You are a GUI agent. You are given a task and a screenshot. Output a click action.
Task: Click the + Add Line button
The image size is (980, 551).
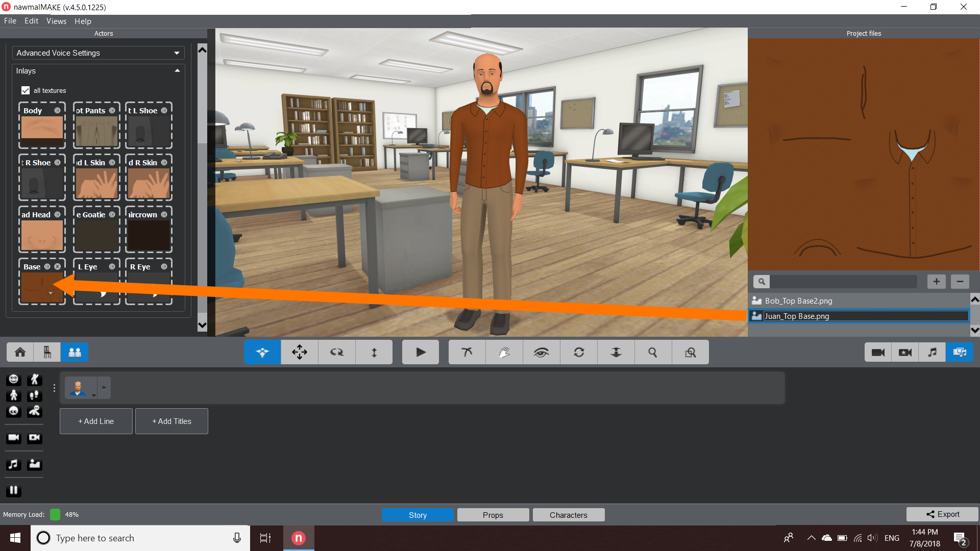point(96,421)
